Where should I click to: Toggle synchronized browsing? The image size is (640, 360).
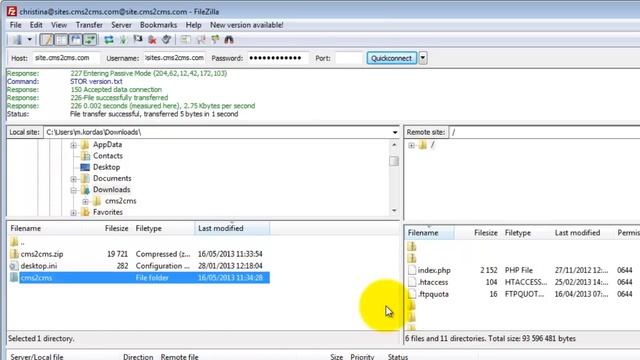(x=215, y=40)
